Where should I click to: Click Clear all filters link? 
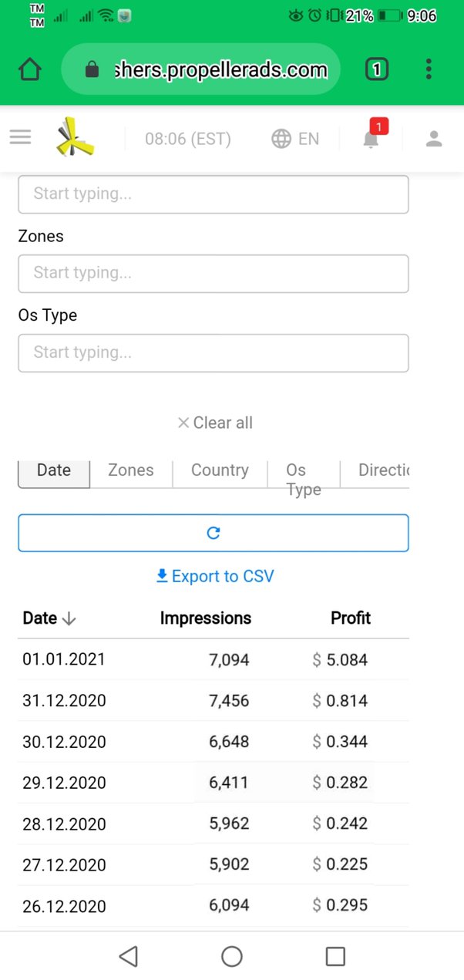(x=215, y=423)
